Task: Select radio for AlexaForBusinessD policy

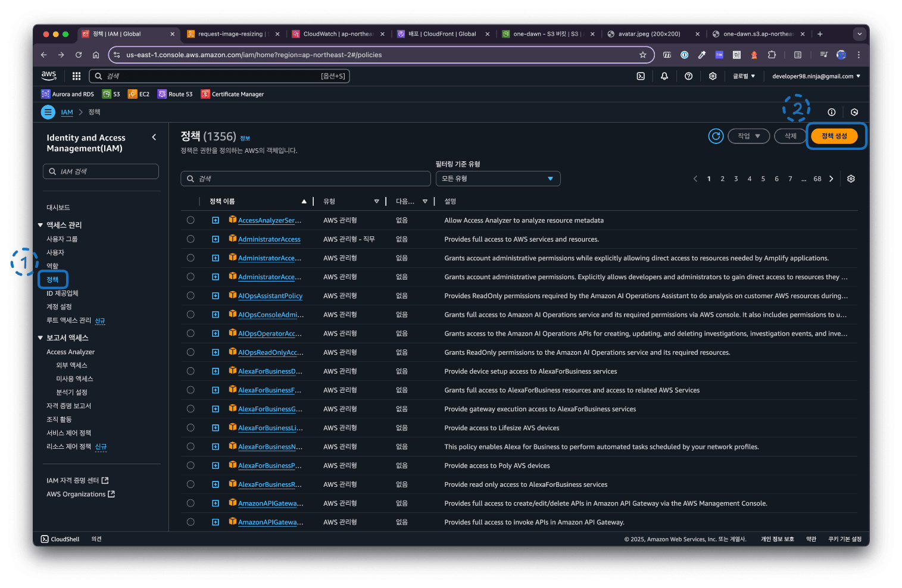Action: tap(191, 371)
